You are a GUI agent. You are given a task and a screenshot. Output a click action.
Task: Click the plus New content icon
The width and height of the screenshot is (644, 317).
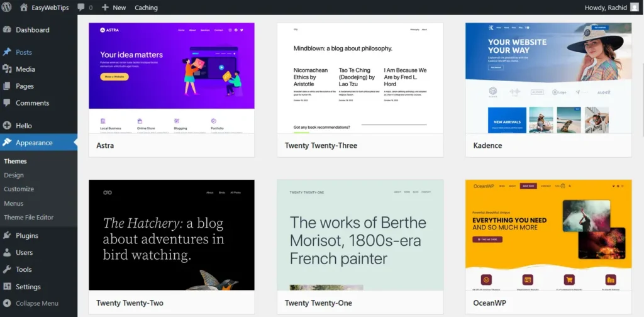tap(105, 8)
